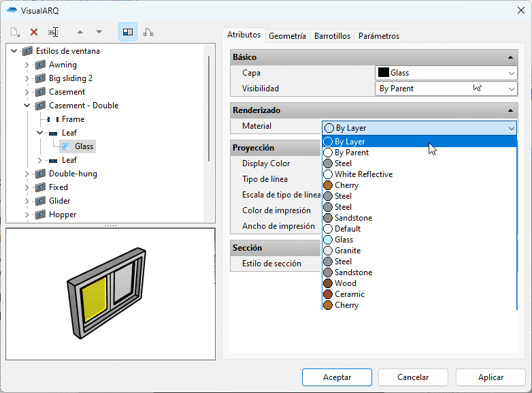Select the Fixed window style
Image resolution: width=532 pixels, height=393 pixels.
(x=59, y=187)
